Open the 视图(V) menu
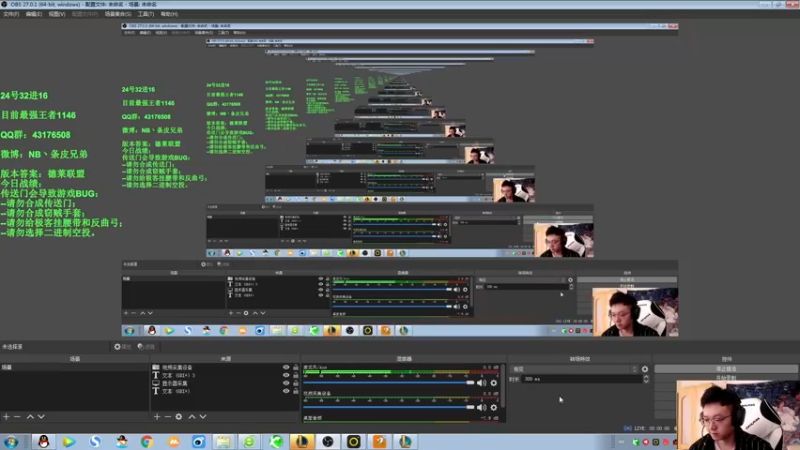 [57, 14]
